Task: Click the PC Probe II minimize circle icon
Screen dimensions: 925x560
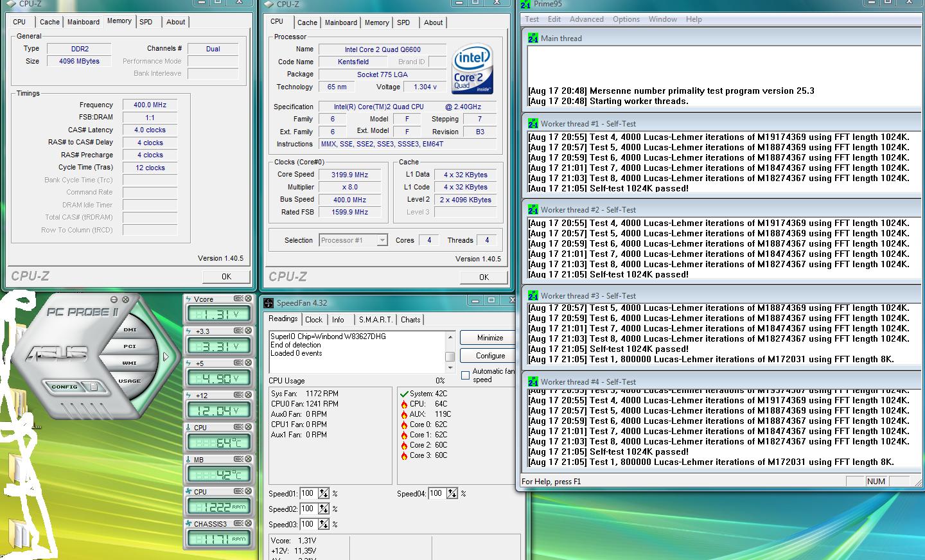Action: point(114,299)
